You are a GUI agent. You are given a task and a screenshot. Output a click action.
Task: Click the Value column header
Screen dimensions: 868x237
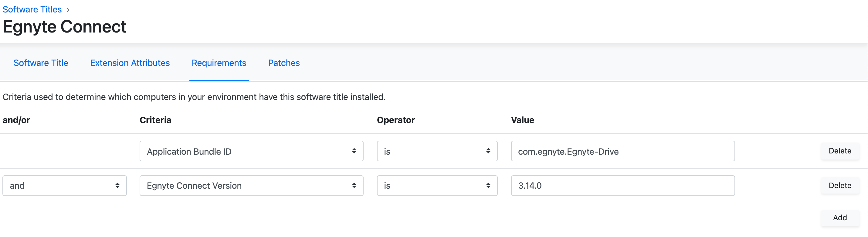click(x=522, y=120)
